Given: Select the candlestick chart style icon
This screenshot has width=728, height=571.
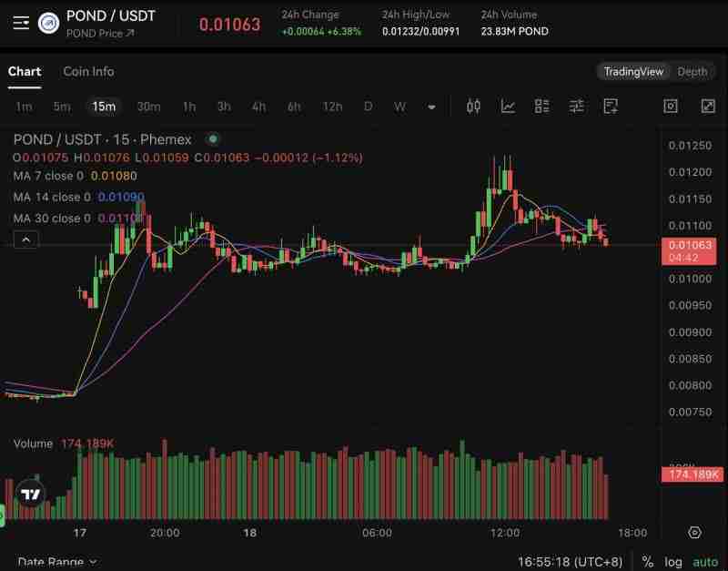Looking at the screenshot, I should [x=472, y=107].
